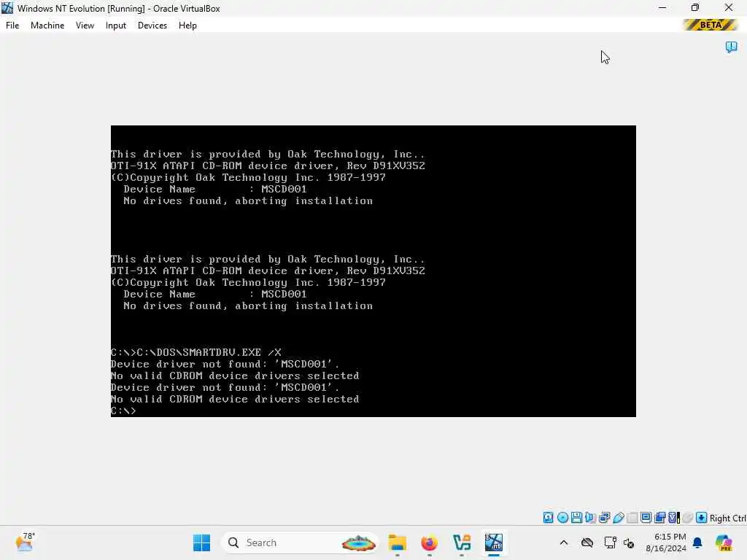Screen dimensions: 747x560
Task: Open the clock showing 6:15 PM
Action: (x=666, y=542)
